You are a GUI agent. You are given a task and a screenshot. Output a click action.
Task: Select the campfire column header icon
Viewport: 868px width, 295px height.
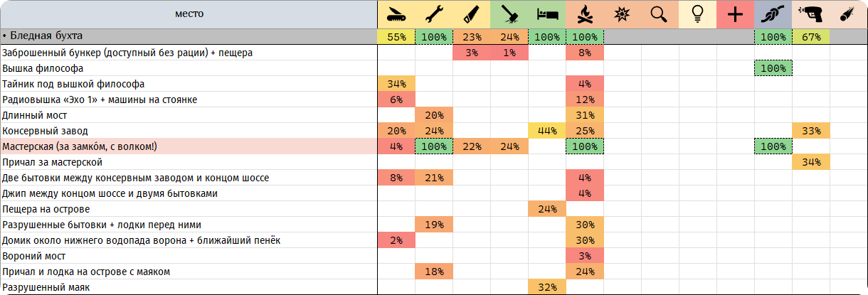click(585, 14)
